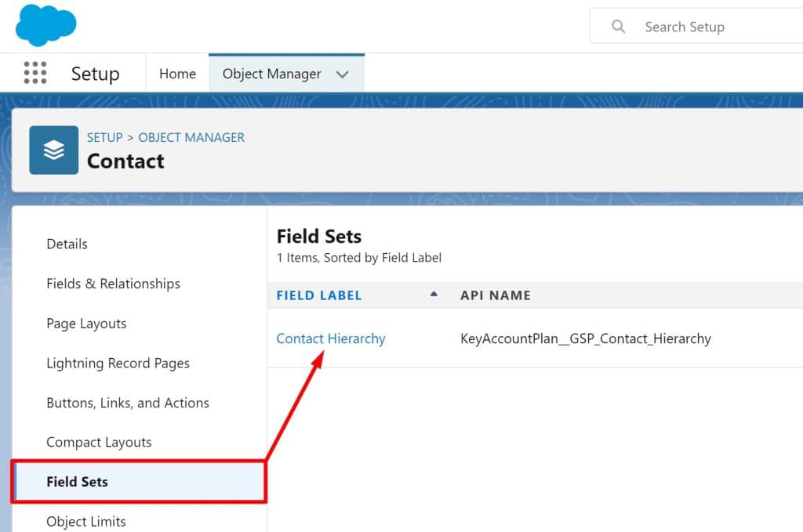Type in the Search Setup field
Screen dimensions: 803x532
click(706, 27)
